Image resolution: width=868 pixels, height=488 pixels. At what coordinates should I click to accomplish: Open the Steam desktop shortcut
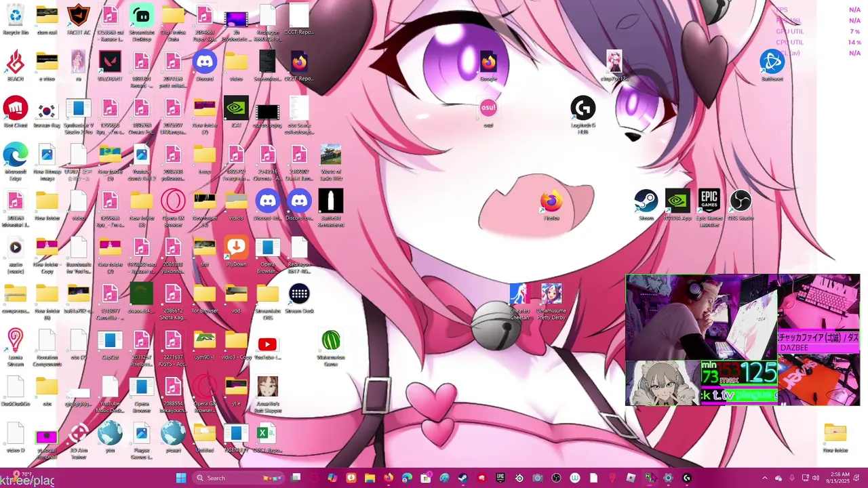pos(646,205)
